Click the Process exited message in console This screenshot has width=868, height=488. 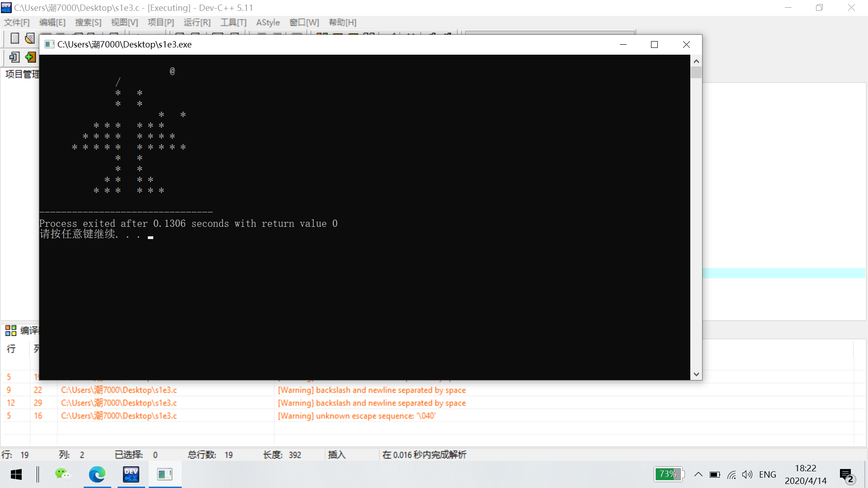tap(188, 224)
